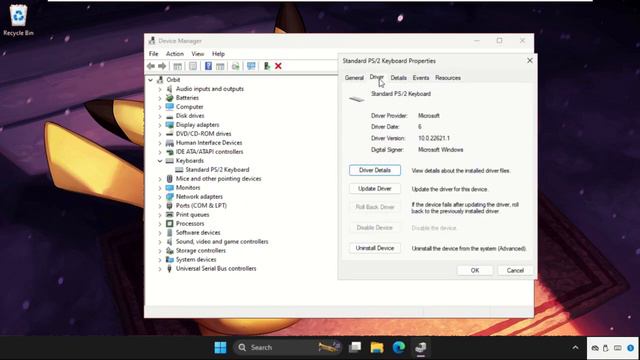Click Scan for hardware changes monitor icon
640x360 pixels.
point(251,66)
